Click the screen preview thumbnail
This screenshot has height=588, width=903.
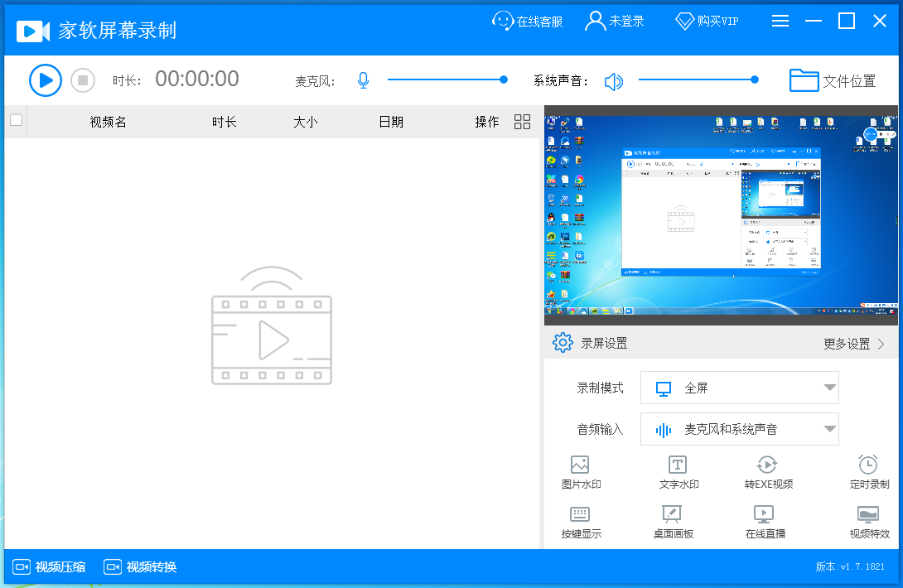(x=721, y=215)
